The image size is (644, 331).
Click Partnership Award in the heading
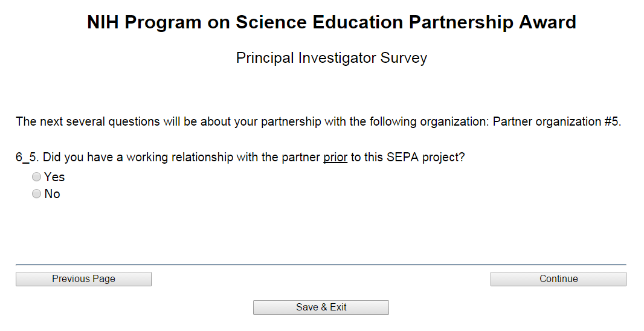[x=492, y=22]
